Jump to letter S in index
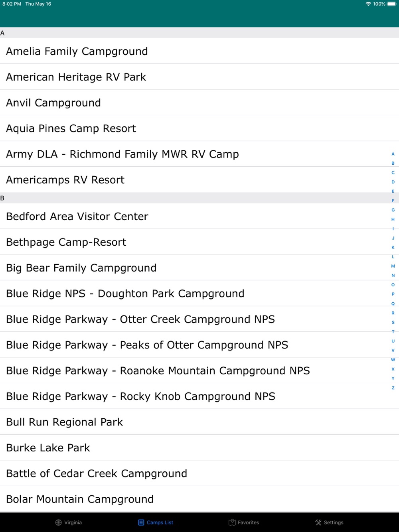The width and height of the screenshot is (399, 532). click(x=393, y=322)
